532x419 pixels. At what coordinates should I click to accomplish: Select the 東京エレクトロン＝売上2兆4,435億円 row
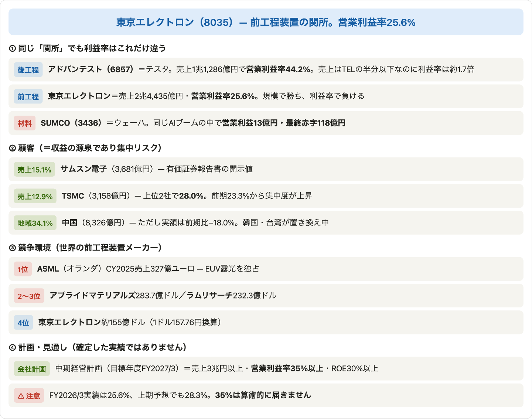(266, 96)
